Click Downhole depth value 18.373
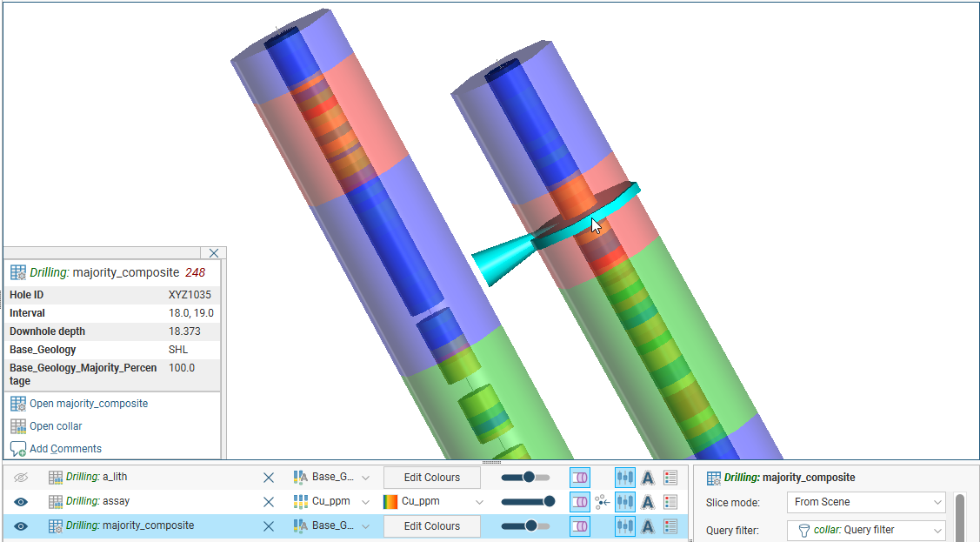 pyautogui.click(x=184, y=331)
